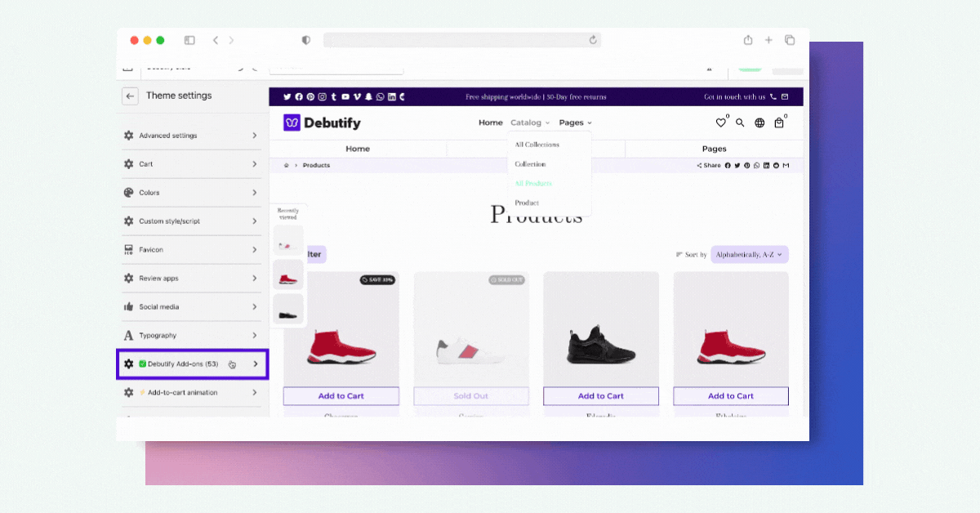Open the Alphabetically, A-Z sort dropdown

coord(749,255)
